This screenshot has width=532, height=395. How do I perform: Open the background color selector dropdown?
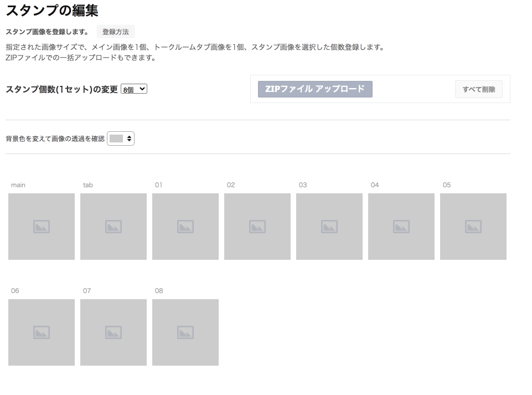tap(121, 138)
